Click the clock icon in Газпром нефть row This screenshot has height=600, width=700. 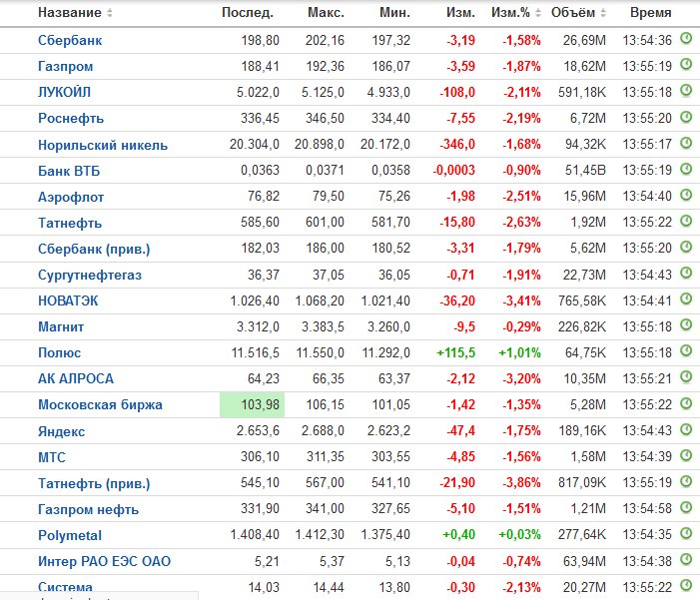tap(686, 507)
